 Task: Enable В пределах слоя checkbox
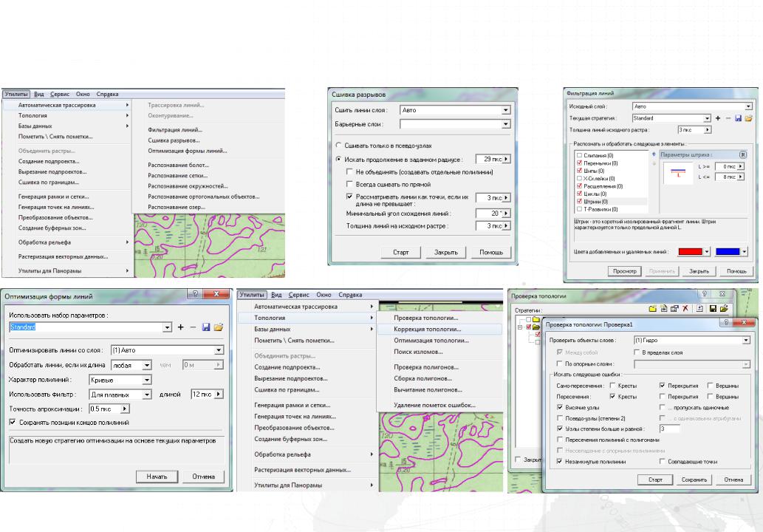[637, 352]
